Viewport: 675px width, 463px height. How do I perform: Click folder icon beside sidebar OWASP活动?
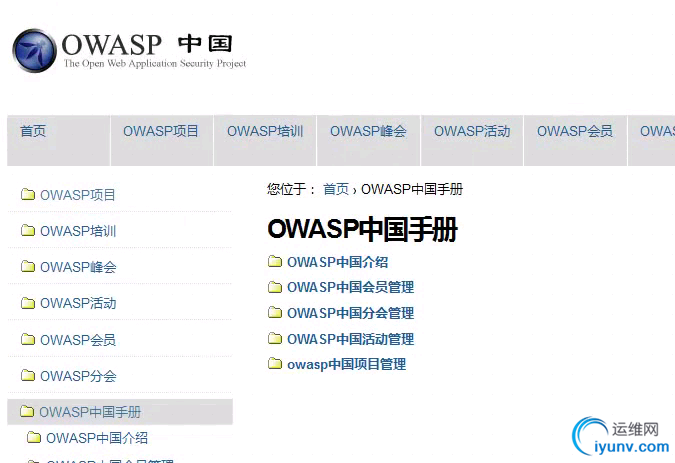click(28, 303)
